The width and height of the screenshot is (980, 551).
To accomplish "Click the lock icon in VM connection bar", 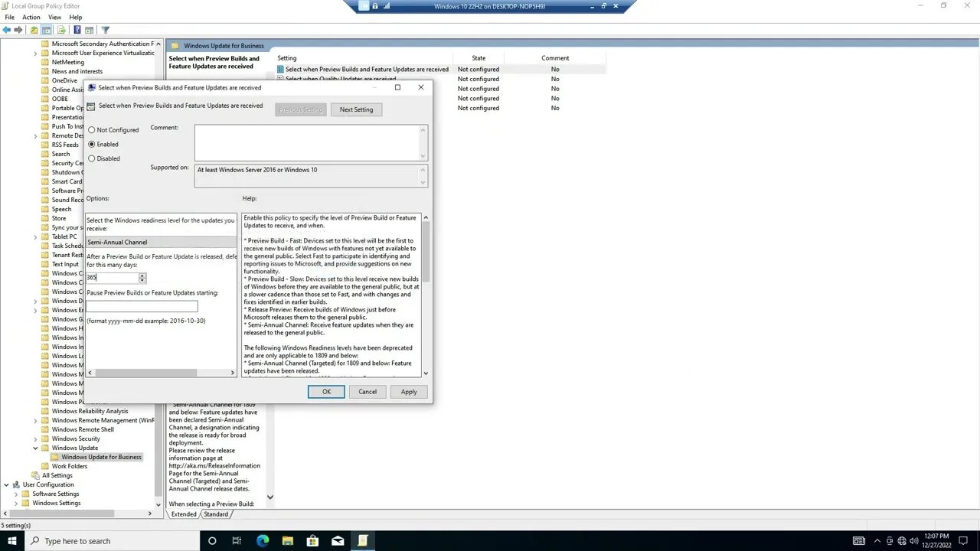I will 375,6.
